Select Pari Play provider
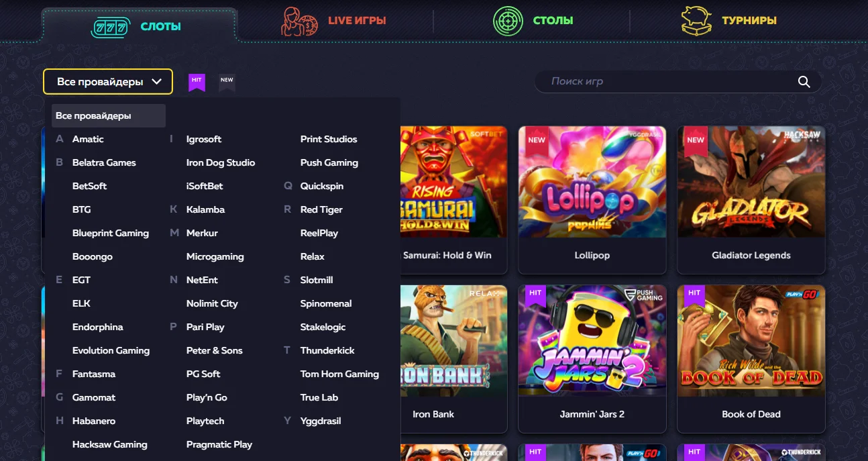 coord(205,327)
